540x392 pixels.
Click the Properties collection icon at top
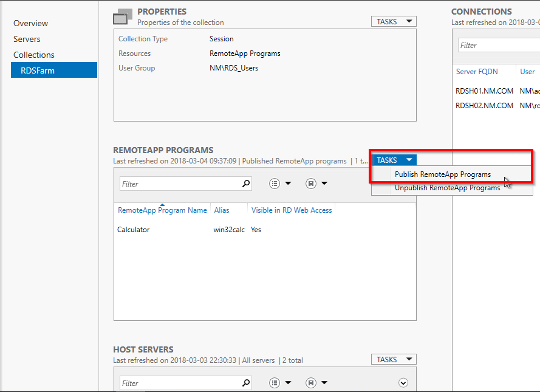coord(121,16)
